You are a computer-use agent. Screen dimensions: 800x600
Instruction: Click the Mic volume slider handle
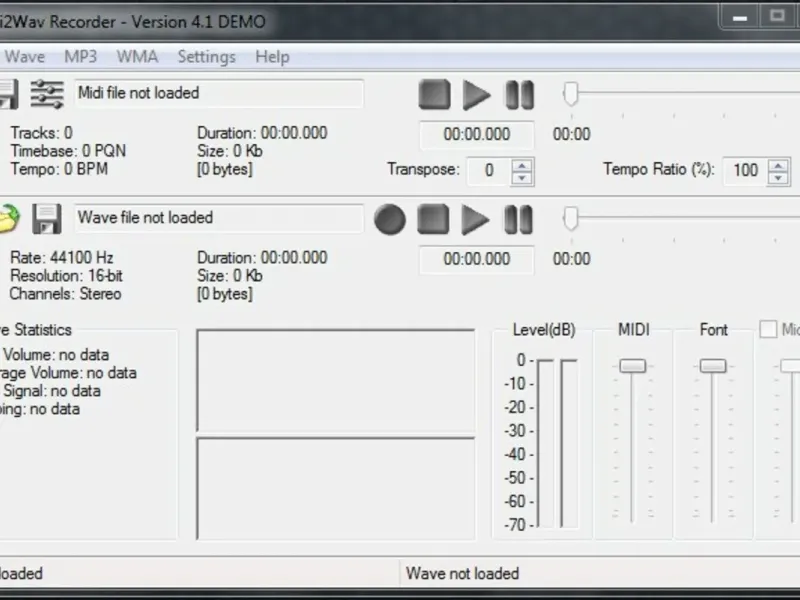click(791, 366)
